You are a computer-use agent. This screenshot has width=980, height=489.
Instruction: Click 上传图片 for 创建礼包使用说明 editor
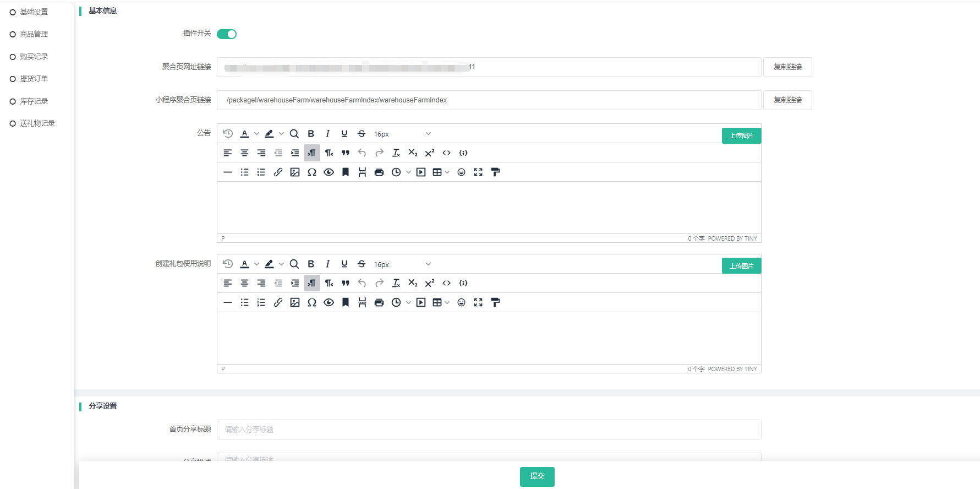(x=741, y=266)
